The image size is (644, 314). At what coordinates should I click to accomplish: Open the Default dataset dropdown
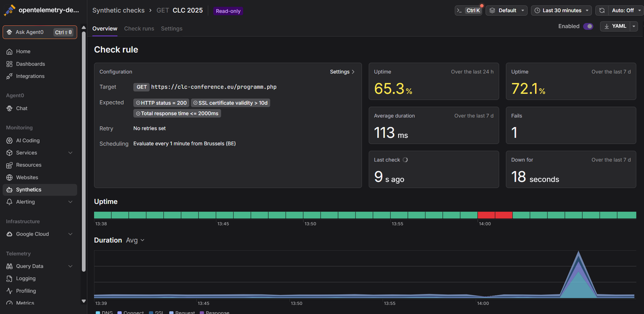[x=507, y=10]
